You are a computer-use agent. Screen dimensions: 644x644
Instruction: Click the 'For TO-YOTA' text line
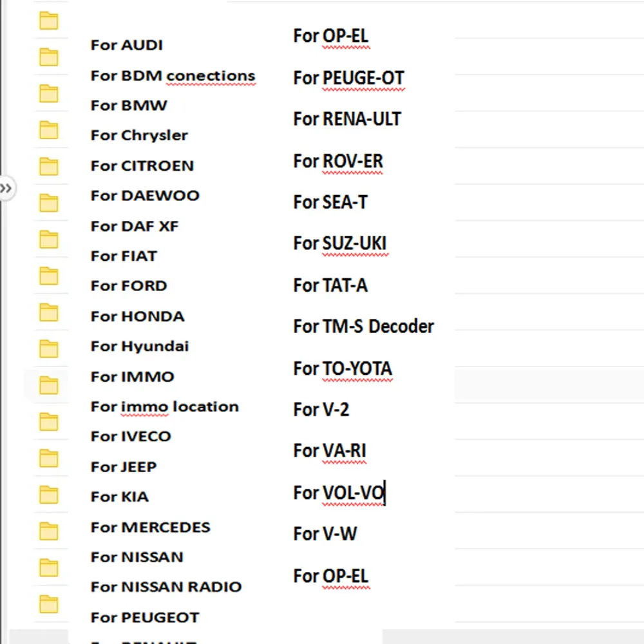(343, 369)
